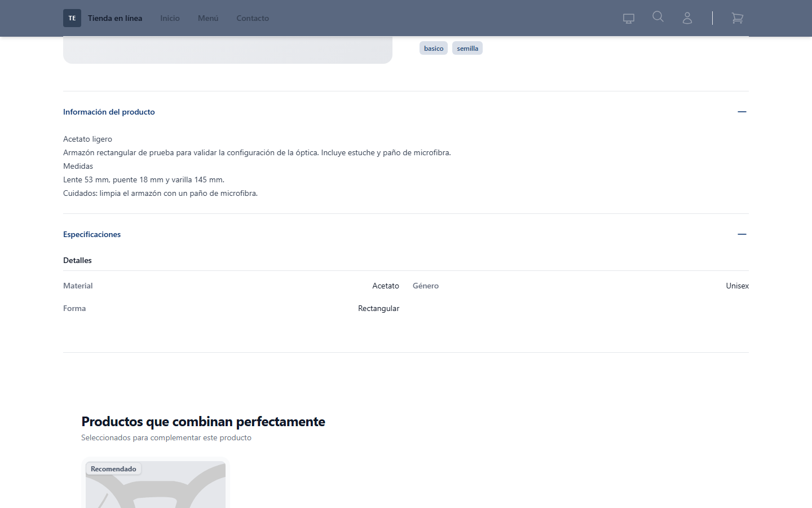The image size is (812, 508).
Task: Click the Medidas text line
Action: pyautogui.click(x=78, y=166)
